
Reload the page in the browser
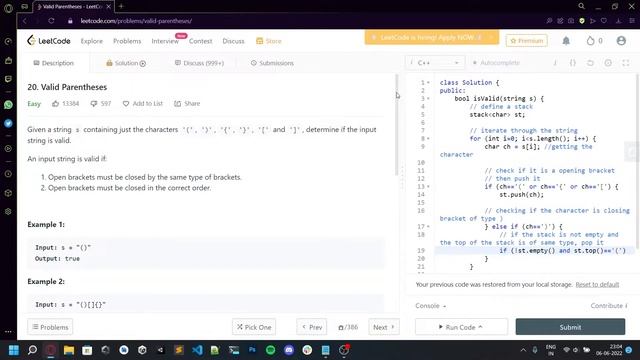(51, 21)
